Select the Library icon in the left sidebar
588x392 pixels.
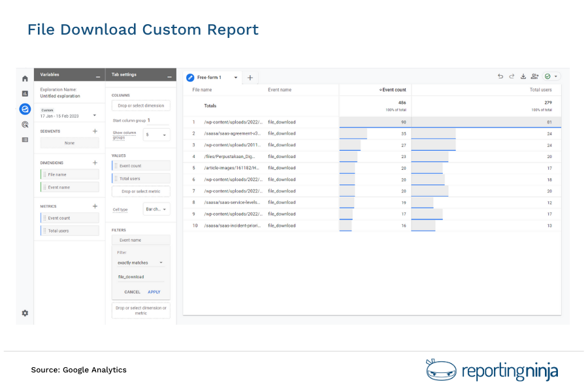pyautogui.click(x=24, y=140)
